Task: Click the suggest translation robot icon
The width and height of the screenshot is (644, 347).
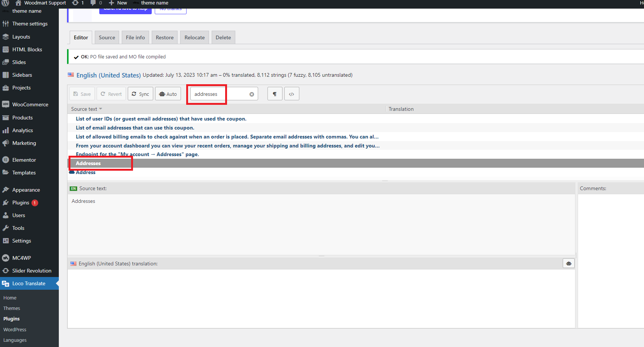Action: pyautogui.click(x=569, y=264)
